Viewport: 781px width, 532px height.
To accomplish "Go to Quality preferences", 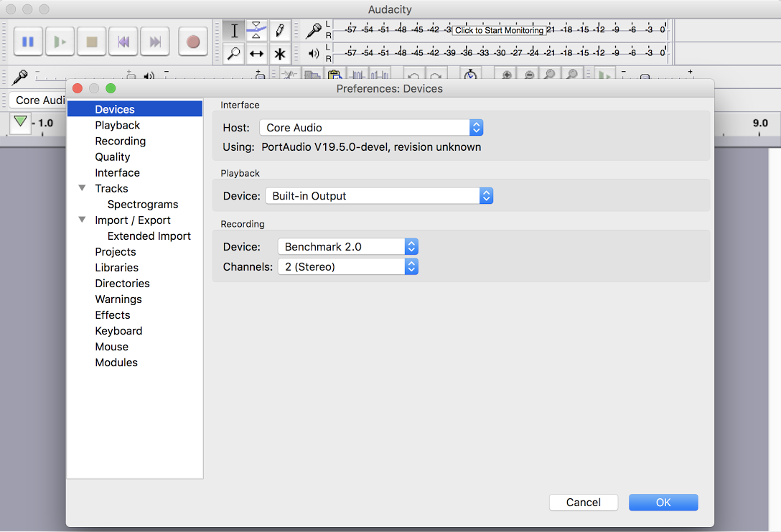I will [113, 157].
